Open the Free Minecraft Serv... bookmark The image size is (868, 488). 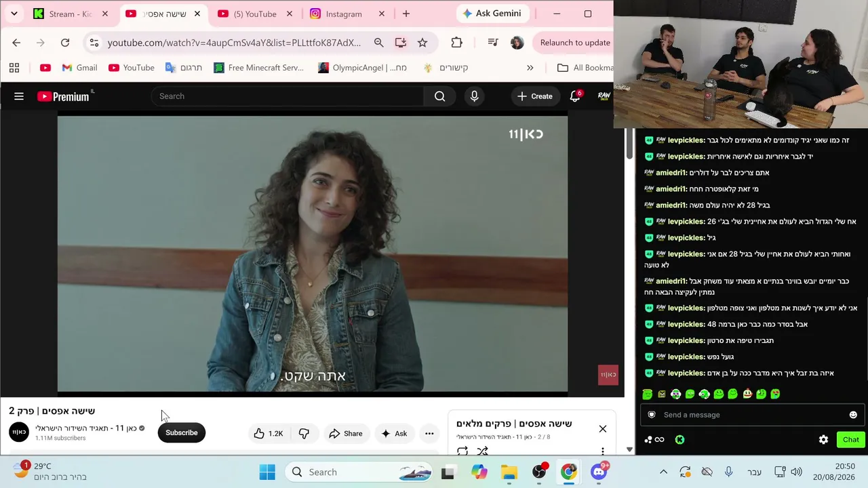258,68
